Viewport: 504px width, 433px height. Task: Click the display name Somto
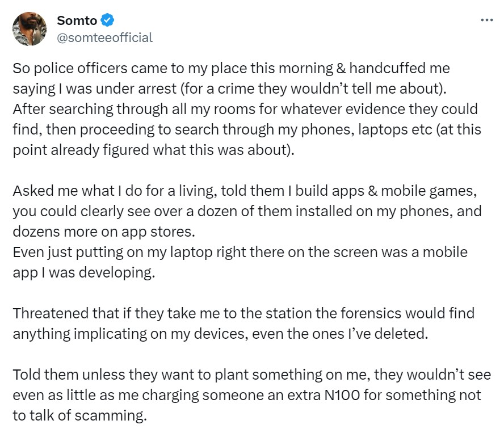click(77, 21)
